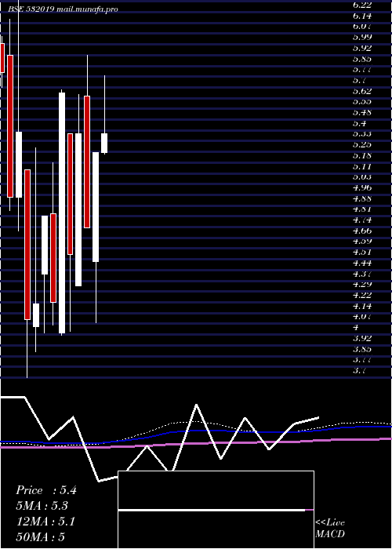Screen dimensions: 392x549
Task: Click the 4.29 price axis label
Action: [362, 284]
